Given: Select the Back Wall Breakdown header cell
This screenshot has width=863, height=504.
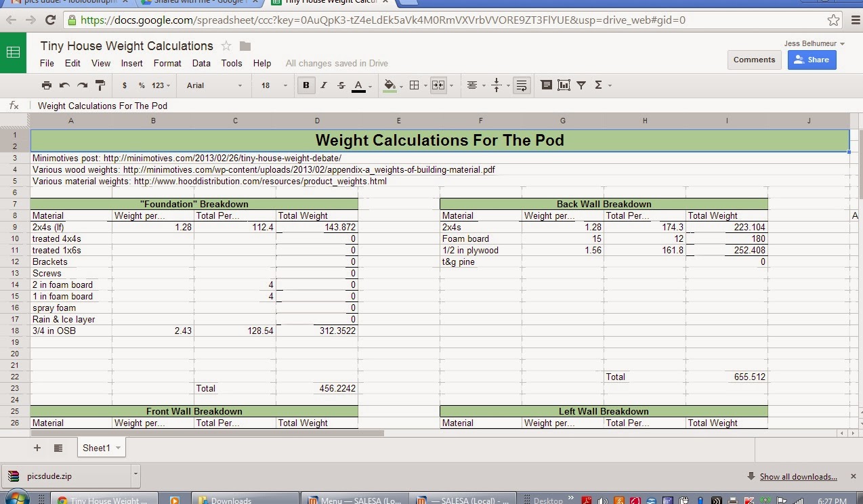Looking at the screenshot, I should (x=604, y=204).
